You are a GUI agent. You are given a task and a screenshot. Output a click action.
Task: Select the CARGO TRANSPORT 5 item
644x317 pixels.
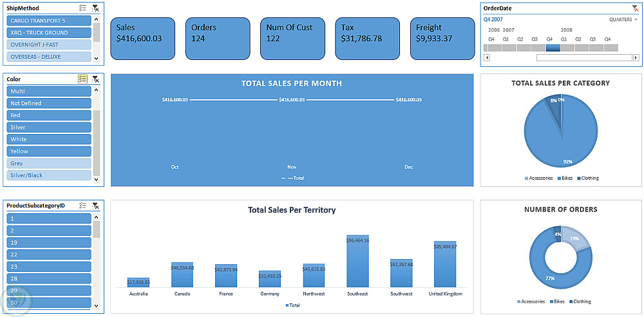[x=48, y=21]
